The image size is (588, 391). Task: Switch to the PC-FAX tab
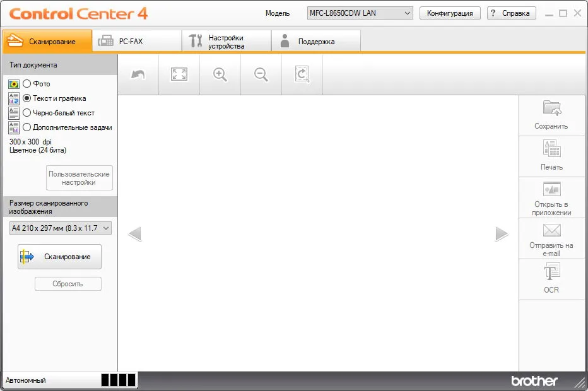pos(137,41)
